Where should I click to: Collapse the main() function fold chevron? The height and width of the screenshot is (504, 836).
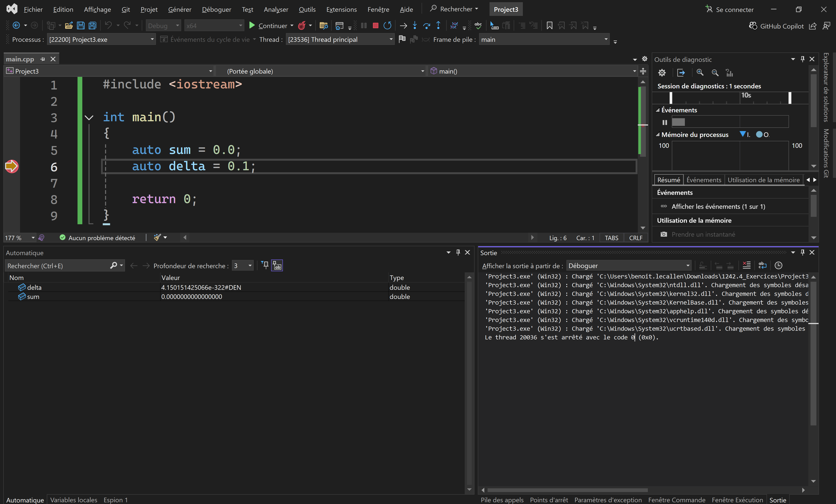point(89,118)
